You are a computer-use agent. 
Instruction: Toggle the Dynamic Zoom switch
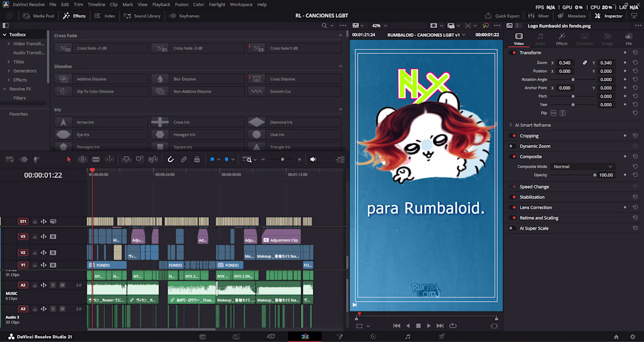[512, 146]
